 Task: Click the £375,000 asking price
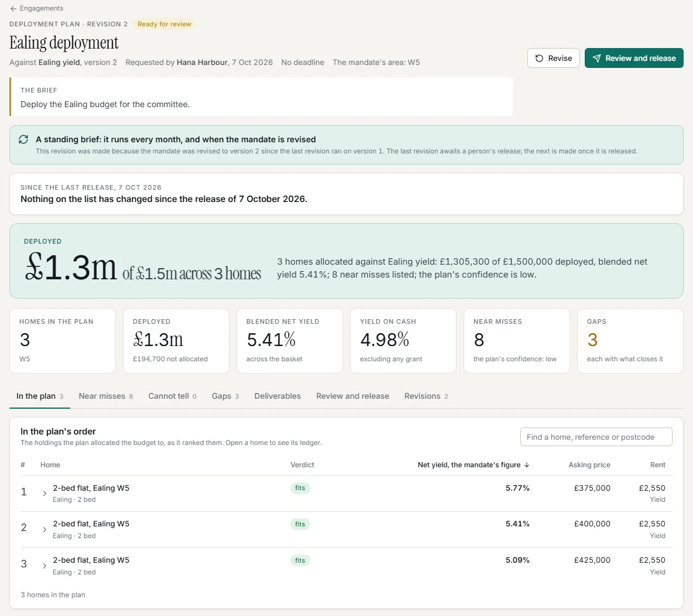[592, 488]
